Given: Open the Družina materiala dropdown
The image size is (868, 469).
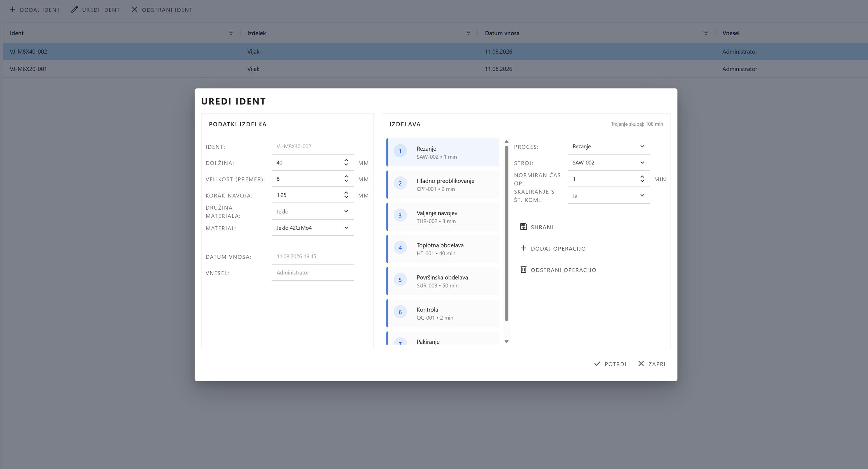Looking at the screenshot, I should point(313,211).
